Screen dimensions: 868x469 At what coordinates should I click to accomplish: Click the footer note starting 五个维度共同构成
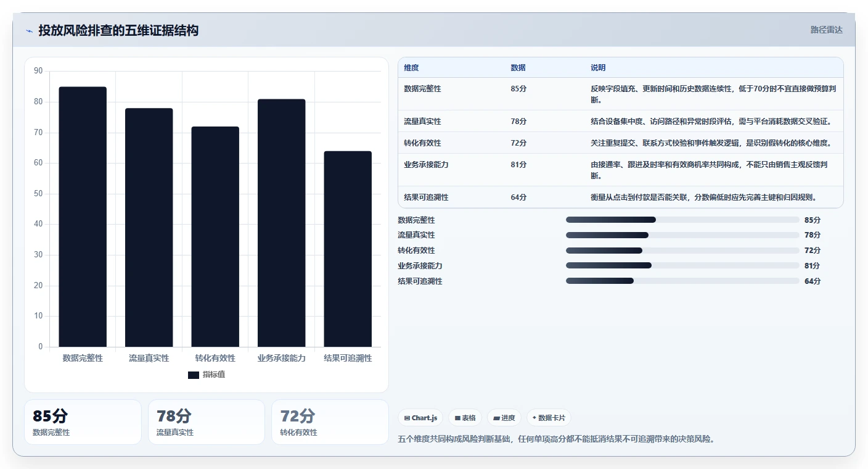click(556, 439)
